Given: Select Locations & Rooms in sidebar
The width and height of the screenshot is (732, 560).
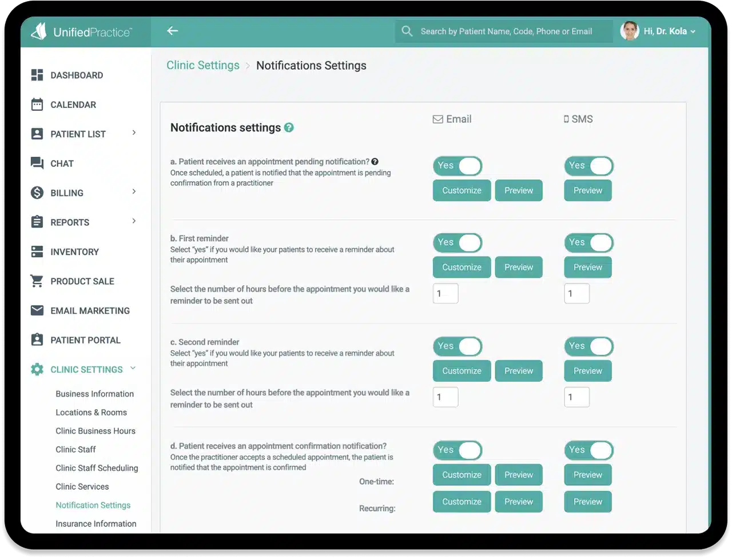Looking at the screenshot, I should (91, 412).
